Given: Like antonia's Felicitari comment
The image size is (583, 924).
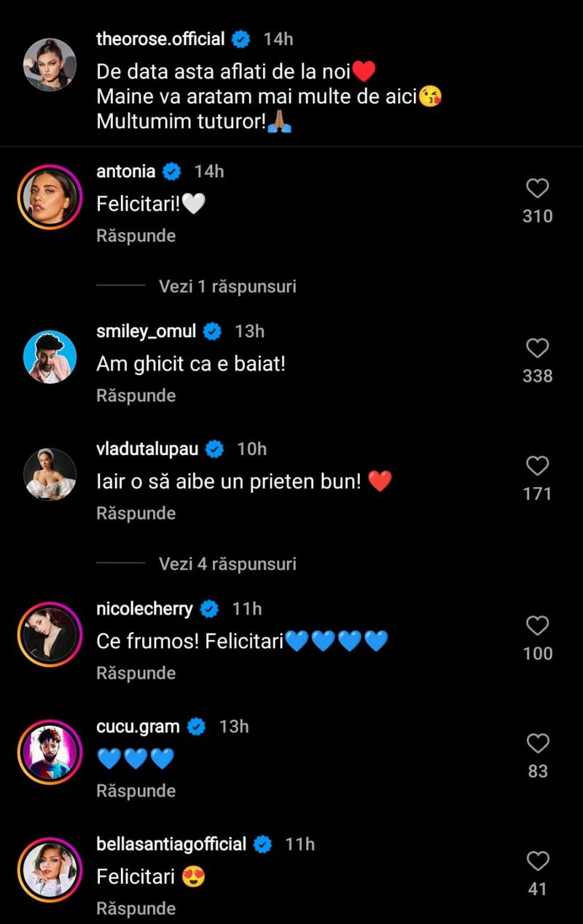Looking at the screenshot, I should point(538,189).
